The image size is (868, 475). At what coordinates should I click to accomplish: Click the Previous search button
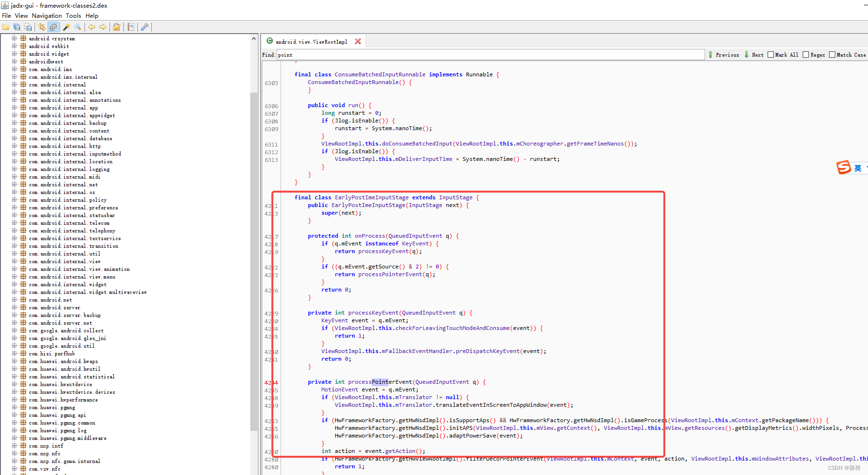coord(724,54)
